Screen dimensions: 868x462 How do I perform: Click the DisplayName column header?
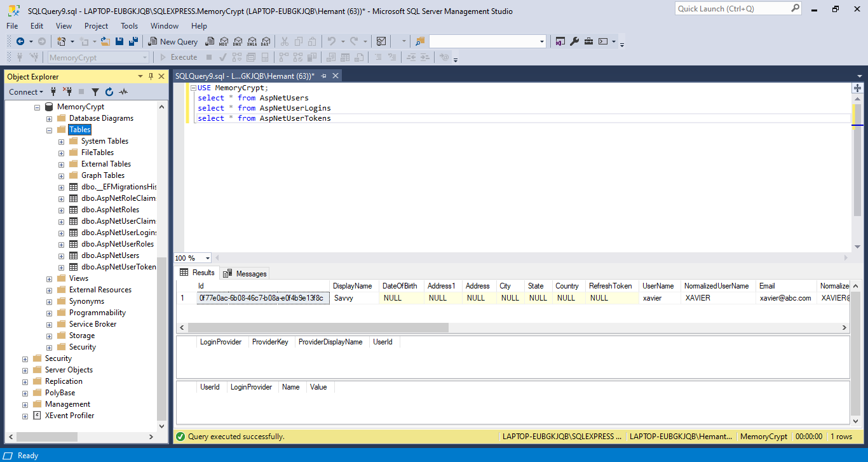click(353, 286)
